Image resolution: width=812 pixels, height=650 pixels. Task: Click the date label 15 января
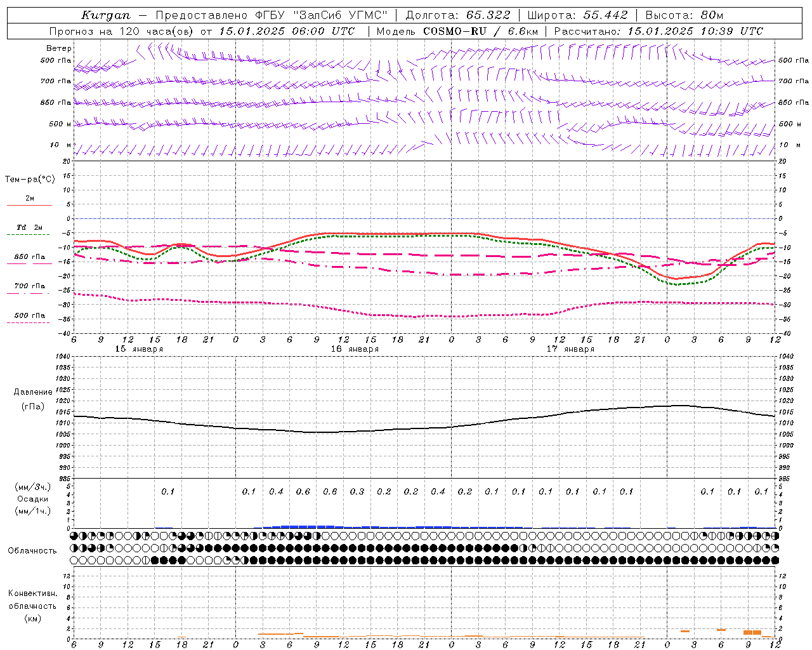pyautogui.click(x=139, y=349)
